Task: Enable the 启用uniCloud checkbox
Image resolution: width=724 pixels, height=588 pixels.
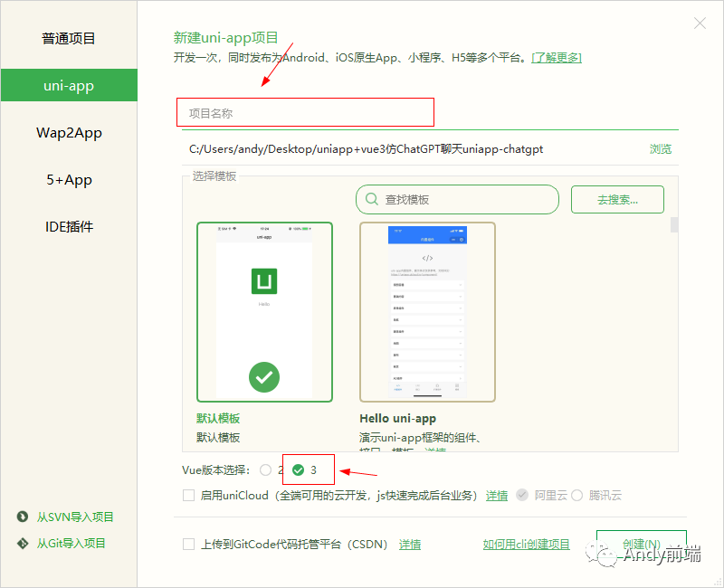Action: click(189, 495)
